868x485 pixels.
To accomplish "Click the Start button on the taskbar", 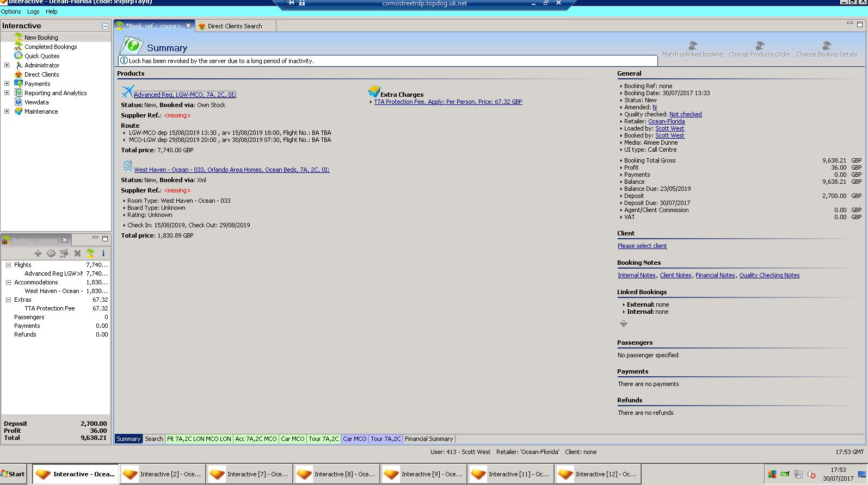I will click(x=13, y=474).
